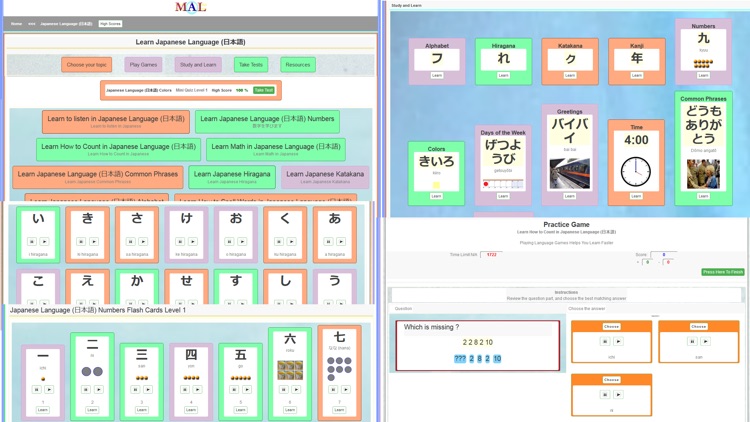Open the Resources tab
The height and width of the screenshot is (422, 750).
click(298, 65)
